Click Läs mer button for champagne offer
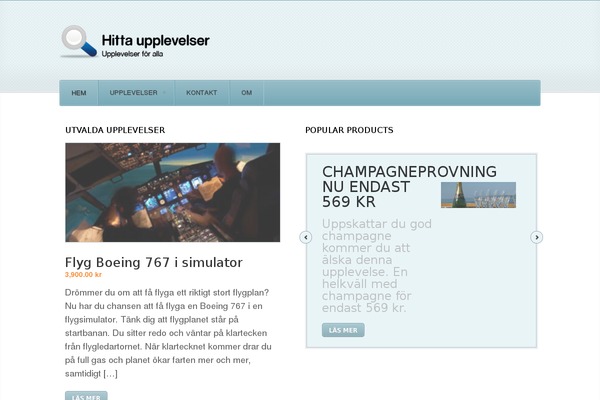 343,330
